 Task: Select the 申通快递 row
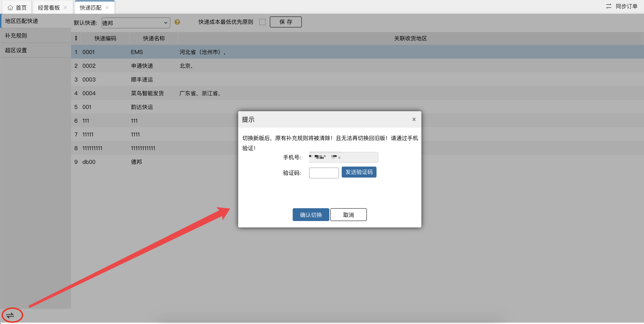pos(357,66)
